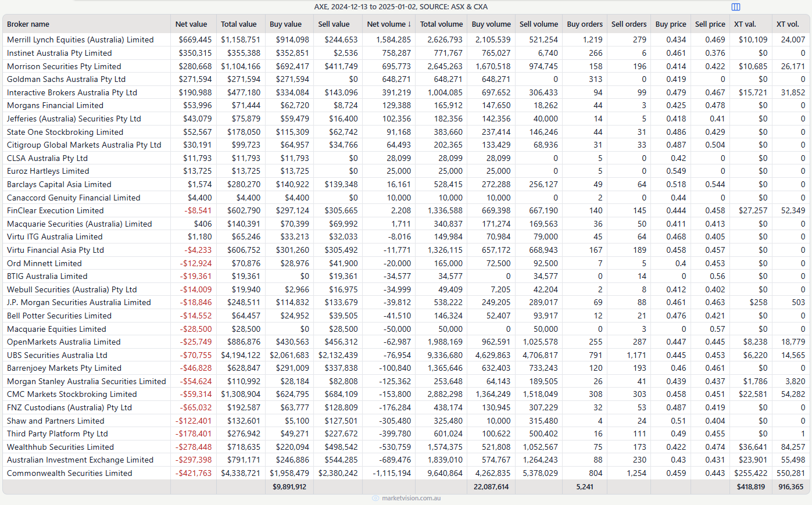Select J.P. Morgan Securities Australia Limited row
812x505 pixels.
[406, 302]
